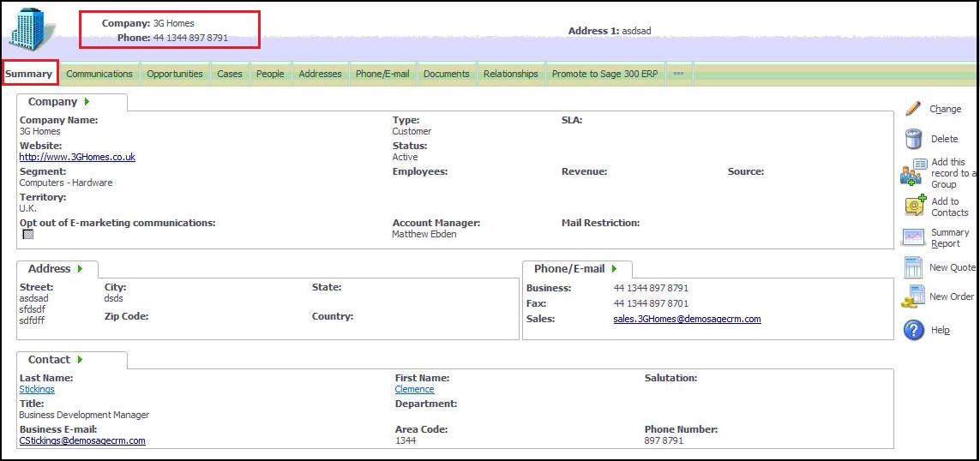This screenshot has width=980, height=461.
Task: Click the Summary Report chart icon
Action: coord(913,237)
